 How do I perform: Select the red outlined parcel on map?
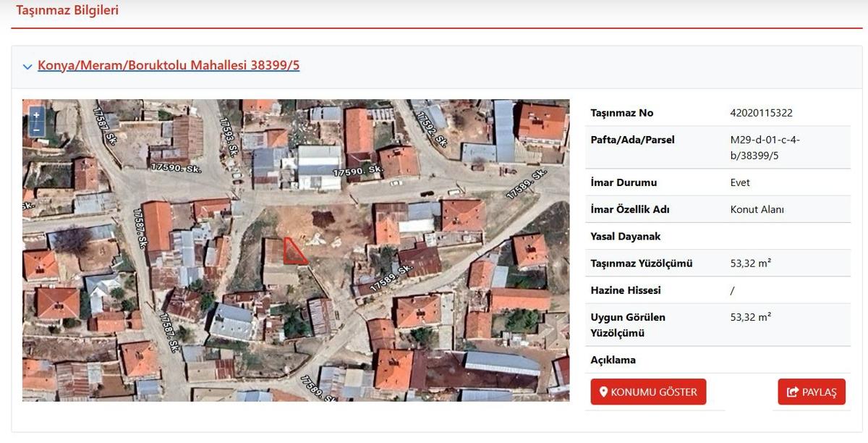click(x=293, y=251)
